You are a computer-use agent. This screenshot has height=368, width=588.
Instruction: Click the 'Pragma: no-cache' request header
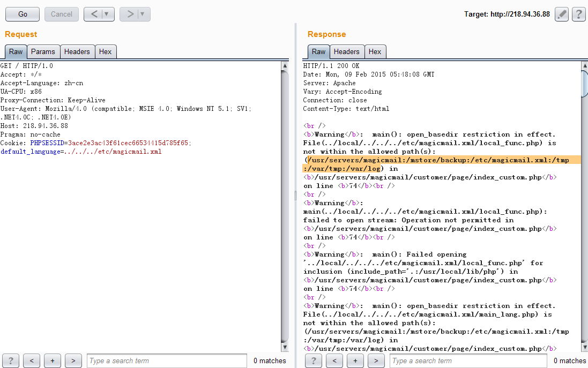(31, 134)
